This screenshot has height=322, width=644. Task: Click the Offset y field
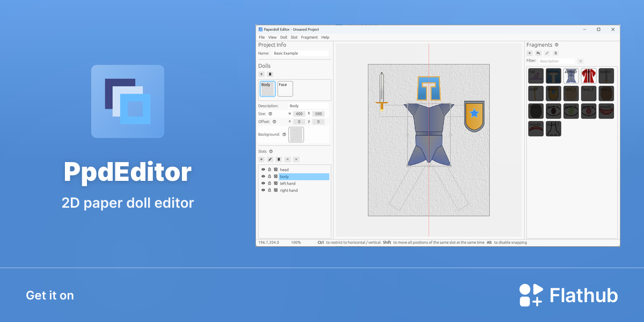318,122
